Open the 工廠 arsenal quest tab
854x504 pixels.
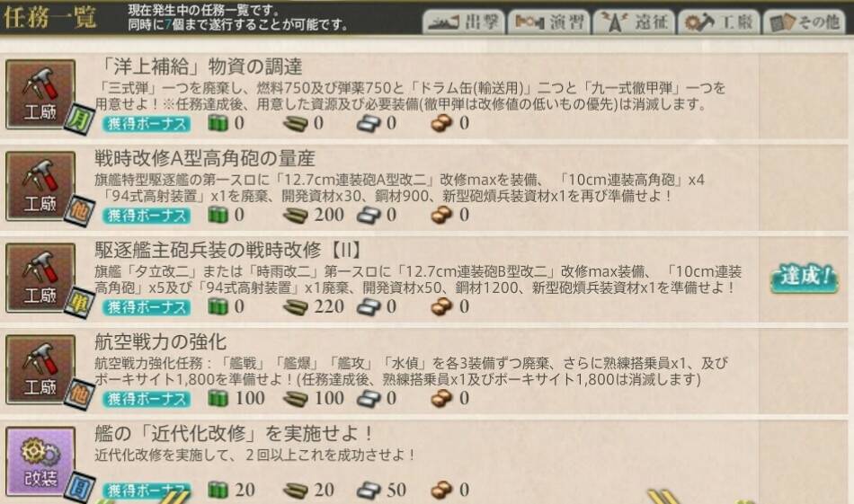[719, 22]
